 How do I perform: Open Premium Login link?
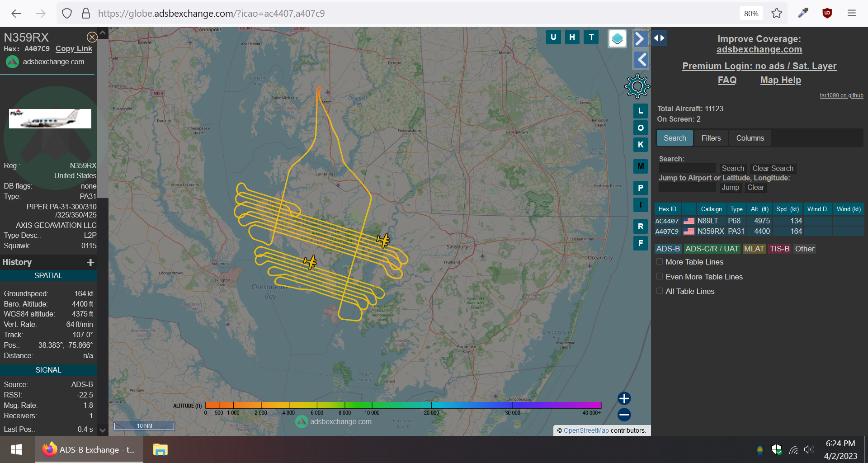click(x=759, y=66)
